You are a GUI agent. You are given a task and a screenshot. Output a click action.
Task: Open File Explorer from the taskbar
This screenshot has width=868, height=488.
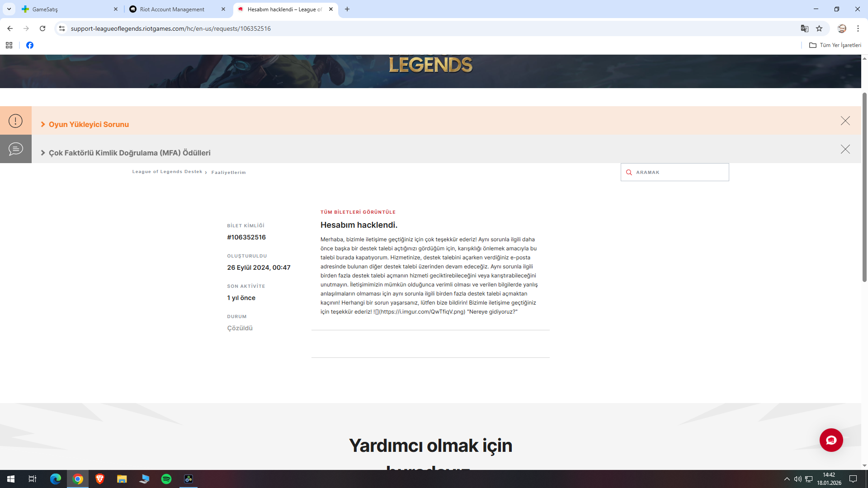(122, 479)
